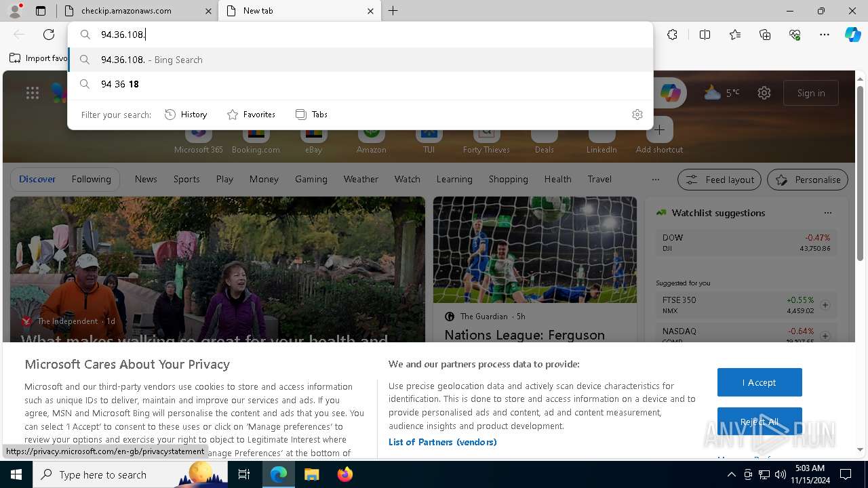868x488 pixels.
Task: Click Reject All on privacy banner
Action: pyautogui.click(x=759, y=422)
